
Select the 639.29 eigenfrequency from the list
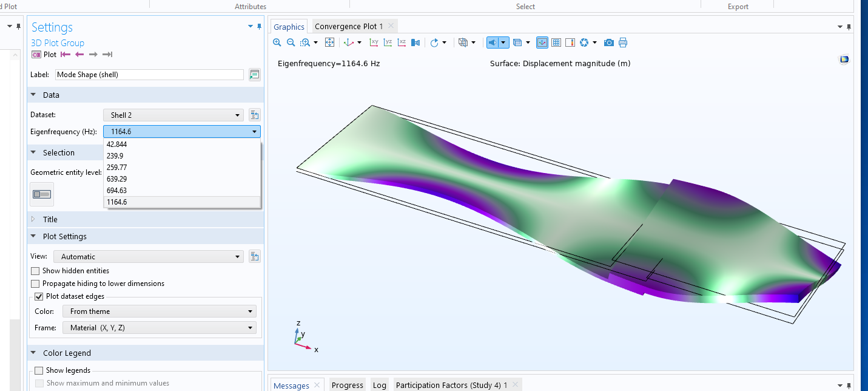[116, 179]
